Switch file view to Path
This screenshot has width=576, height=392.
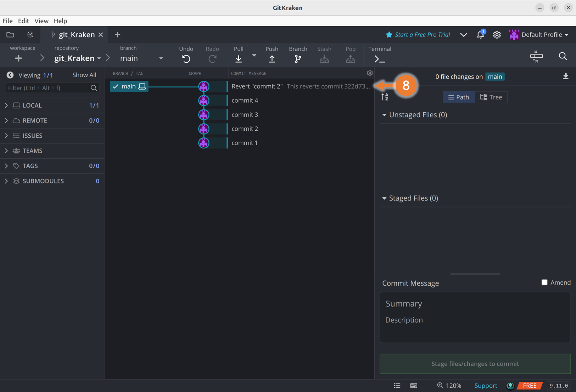click(459, 97)
